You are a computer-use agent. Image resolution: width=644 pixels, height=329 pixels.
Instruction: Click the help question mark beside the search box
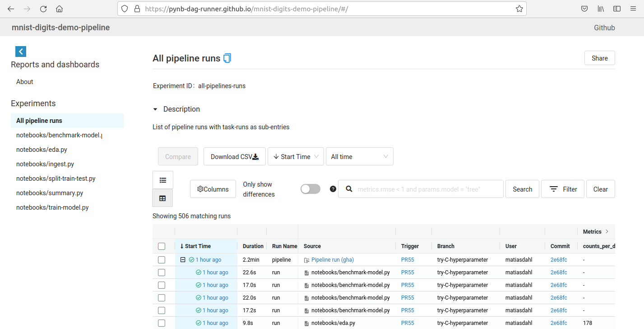[333, 188]
